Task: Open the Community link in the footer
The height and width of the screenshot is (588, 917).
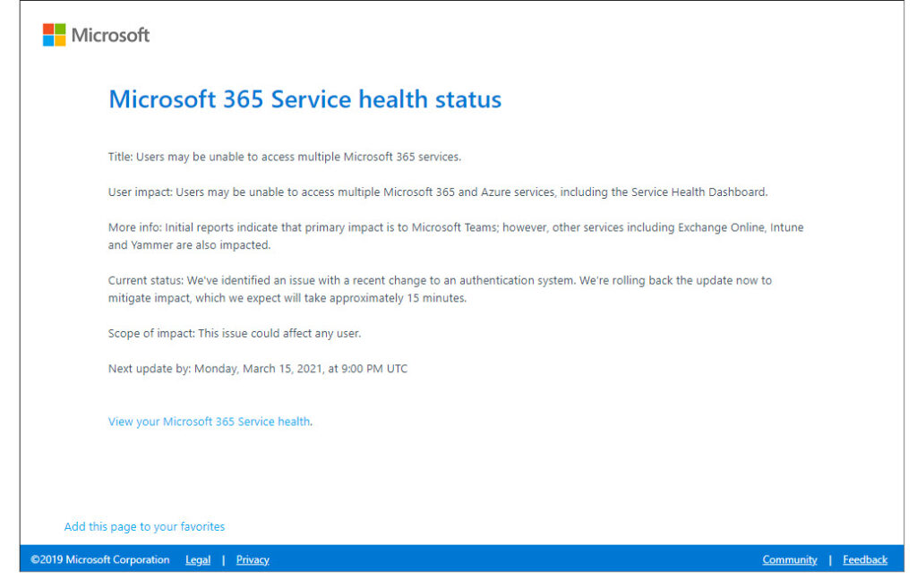Action: tap(790, 560)
